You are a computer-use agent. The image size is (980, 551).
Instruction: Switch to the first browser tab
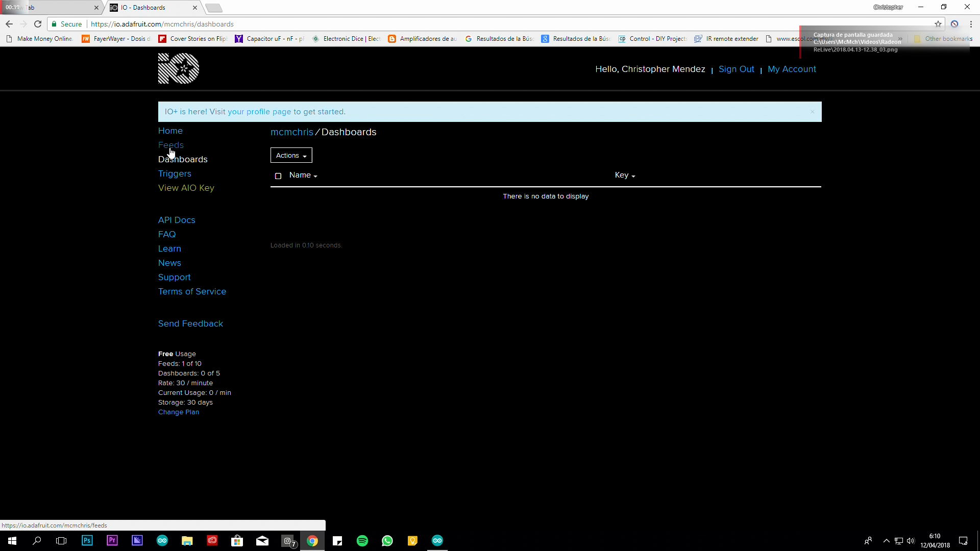pyautogui.click(x=51, y=8)
